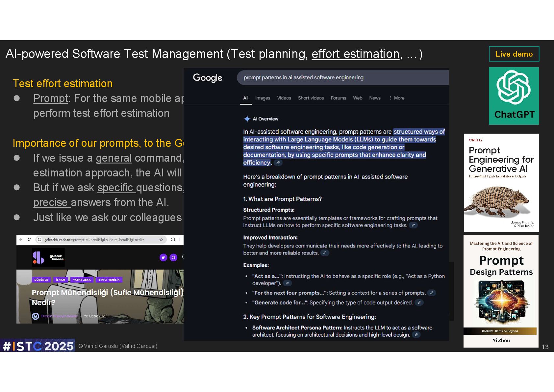554x392 pixels.
Task: Open the purple Twitter icon
Action: click(163, 257)
